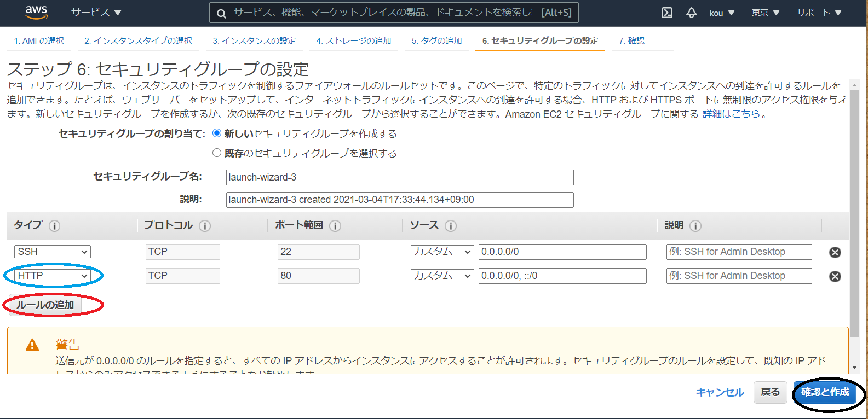Click SSH port range field 22

pyautogui.click(x=319, y=252)
